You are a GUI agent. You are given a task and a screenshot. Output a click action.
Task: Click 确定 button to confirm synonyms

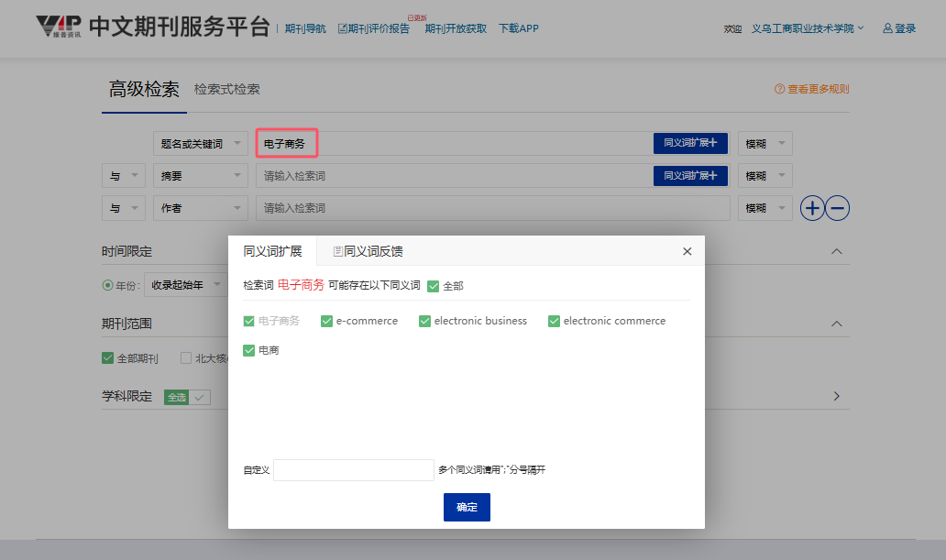pos(467,508)
